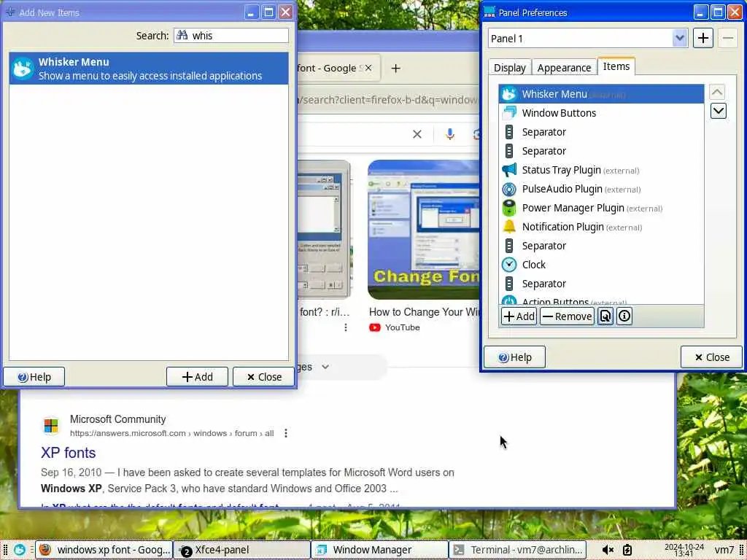Viewport: 747px width, 560px height.
Task: Open Help in Add New Items window
Action: click(x=34, y=377)
